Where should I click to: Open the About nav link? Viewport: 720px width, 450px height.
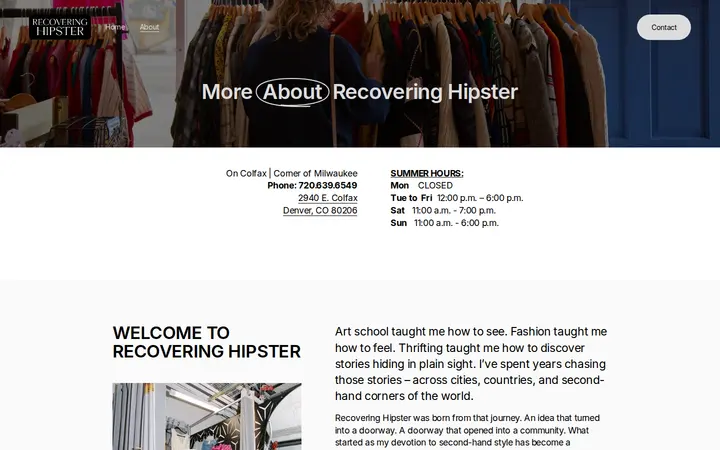coord(149,27)
